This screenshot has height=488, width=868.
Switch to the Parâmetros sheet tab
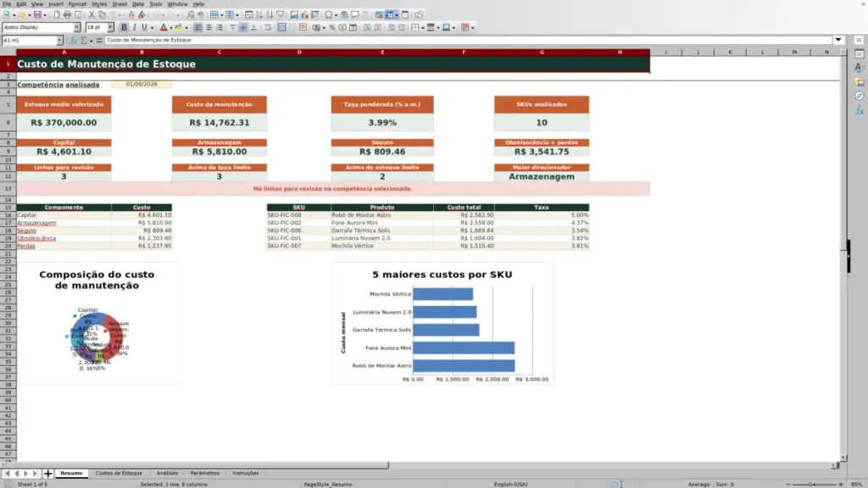(x=205, y=474)
